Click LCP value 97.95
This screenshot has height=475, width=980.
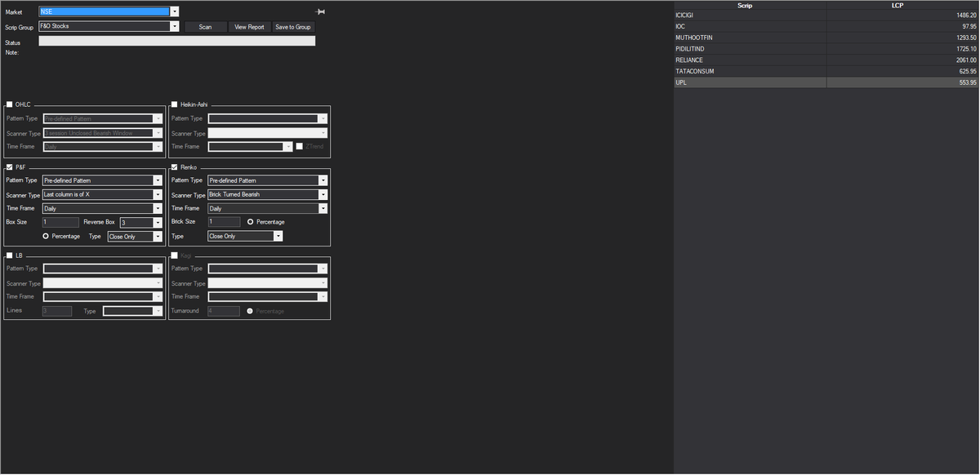(969, 26)
